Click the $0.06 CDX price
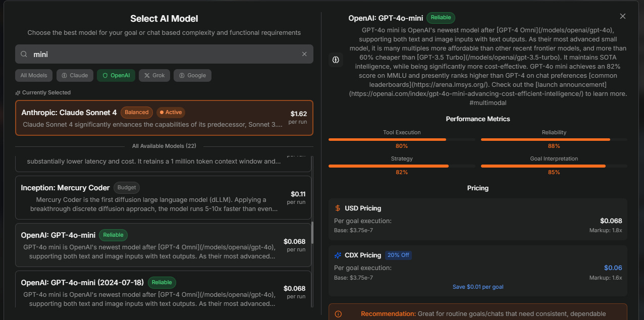 613,268
